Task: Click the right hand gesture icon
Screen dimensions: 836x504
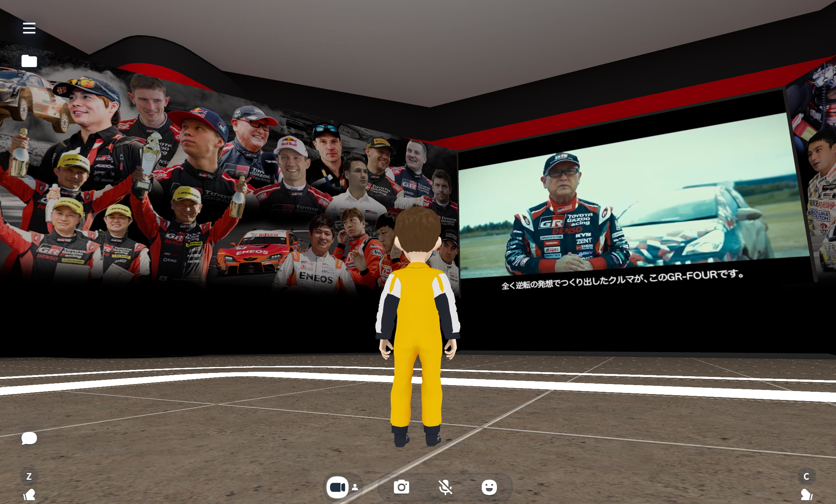Action: (806, 495)
